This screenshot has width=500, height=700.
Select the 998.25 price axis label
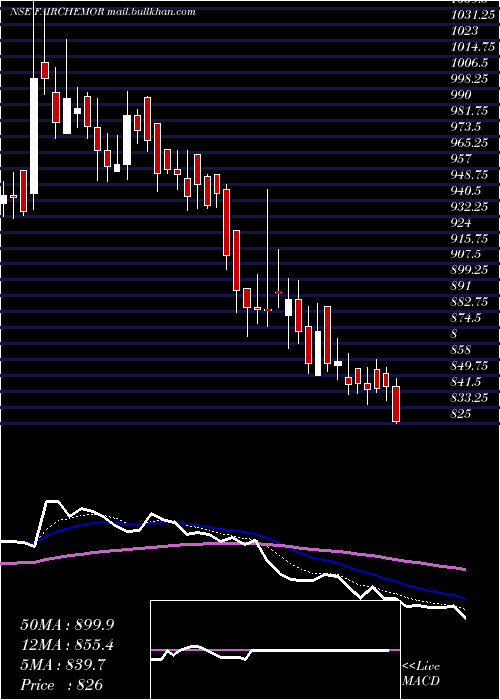tap(470, 79)
